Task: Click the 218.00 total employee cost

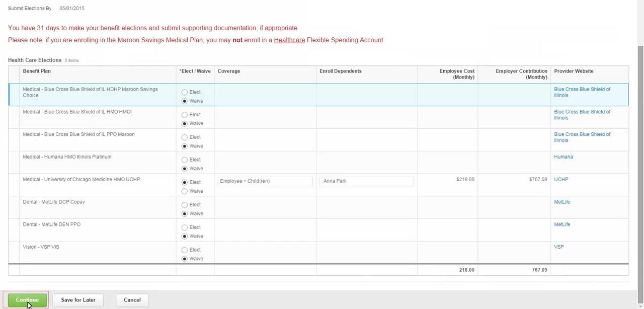Action: pyautogui.click(x=466, y=270)
